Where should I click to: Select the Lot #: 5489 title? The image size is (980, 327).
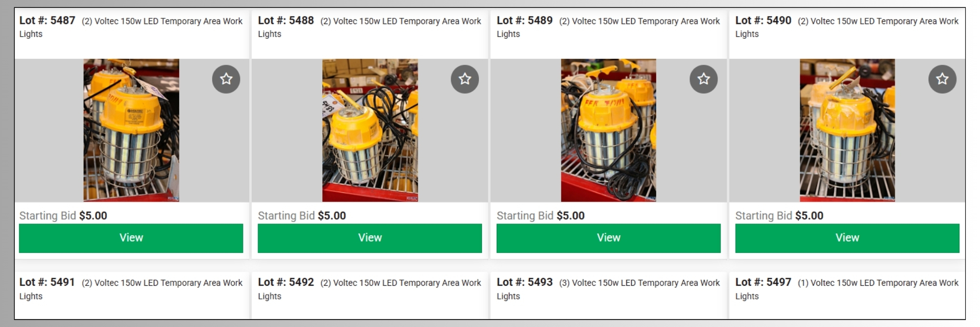608,27
